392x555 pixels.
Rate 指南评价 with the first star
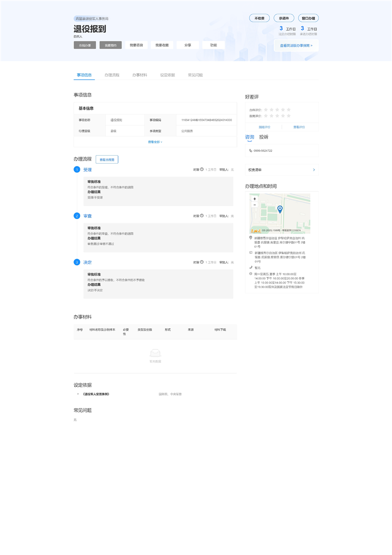coord(266,116)
